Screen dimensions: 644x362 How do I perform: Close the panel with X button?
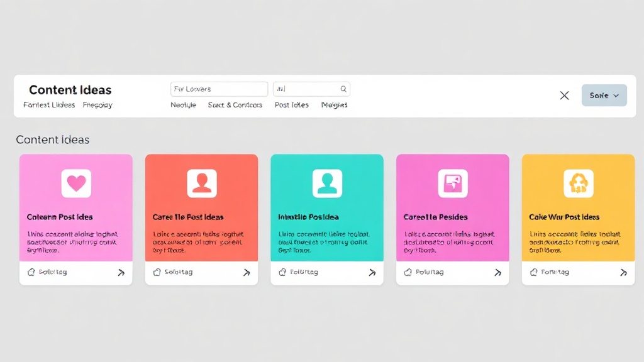tap(564, 96)
